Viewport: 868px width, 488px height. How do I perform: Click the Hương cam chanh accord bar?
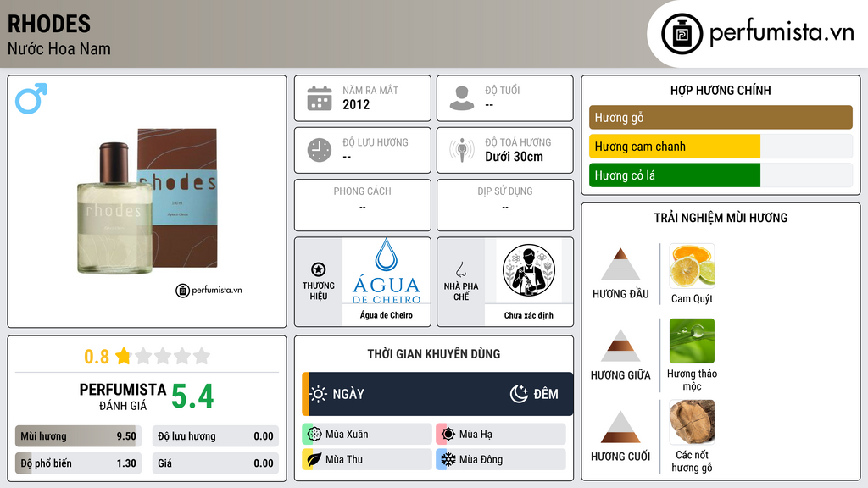point(721,147)
